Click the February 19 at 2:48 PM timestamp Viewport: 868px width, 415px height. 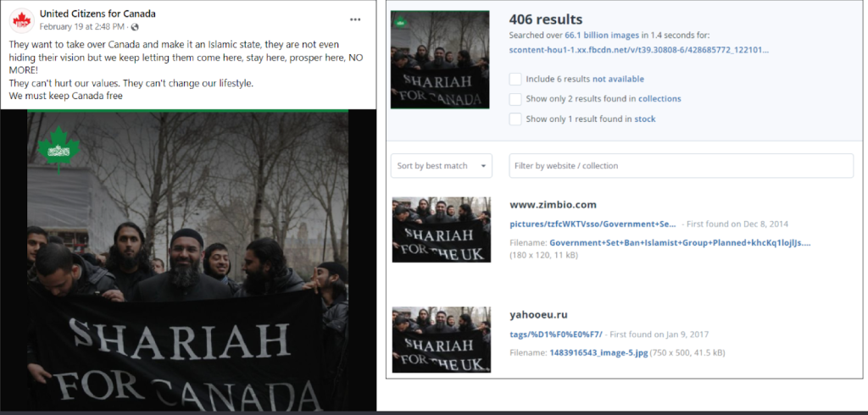pyautogui.click(x=83, y=27)
